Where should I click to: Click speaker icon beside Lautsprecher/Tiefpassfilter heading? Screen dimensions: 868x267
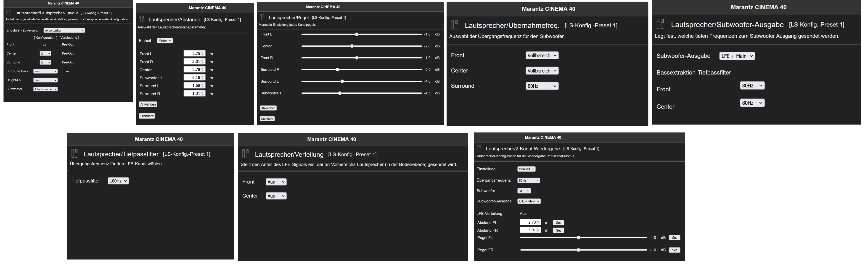coord(74,154)
